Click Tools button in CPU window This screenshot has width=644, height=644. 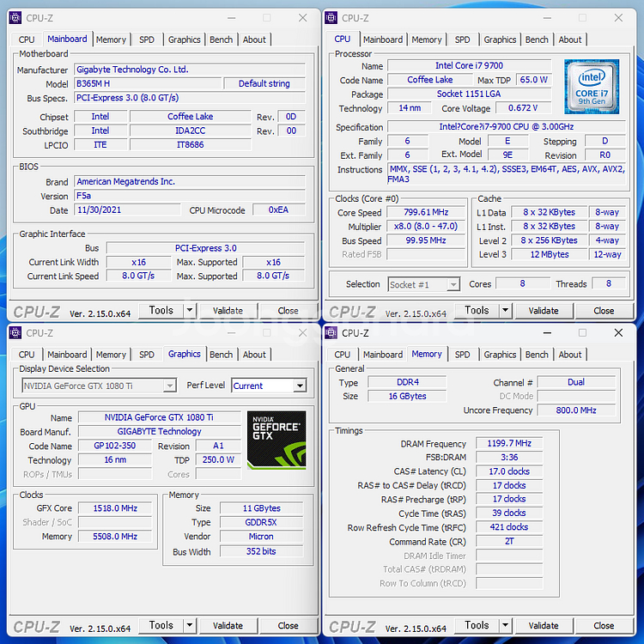tap(477, 311)
